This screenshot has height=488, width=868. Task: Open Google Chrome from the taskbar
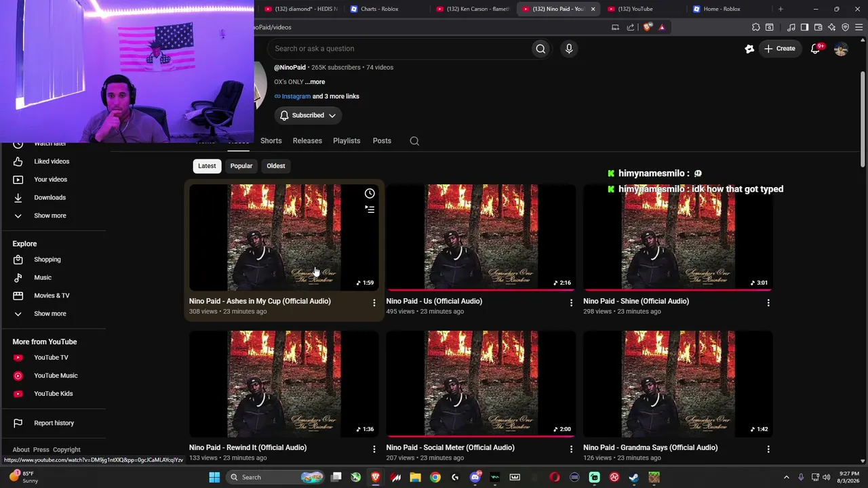point(435,477)
